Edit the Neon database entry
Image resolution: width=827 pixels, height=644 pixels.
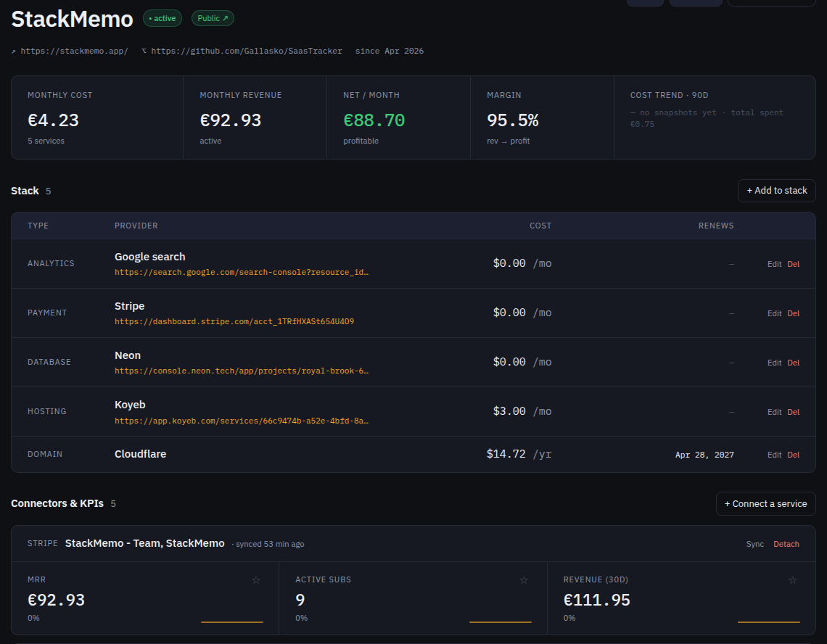774,363
